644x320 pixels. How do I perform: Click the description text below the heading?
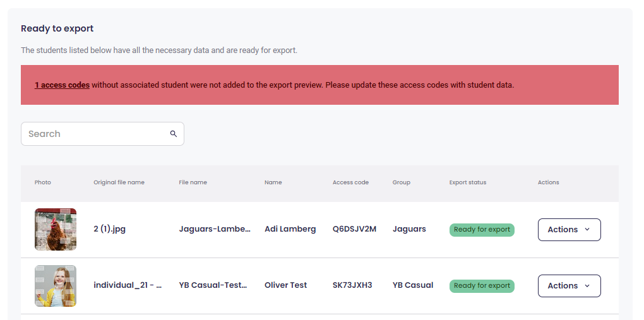click(x=159, y=50)
